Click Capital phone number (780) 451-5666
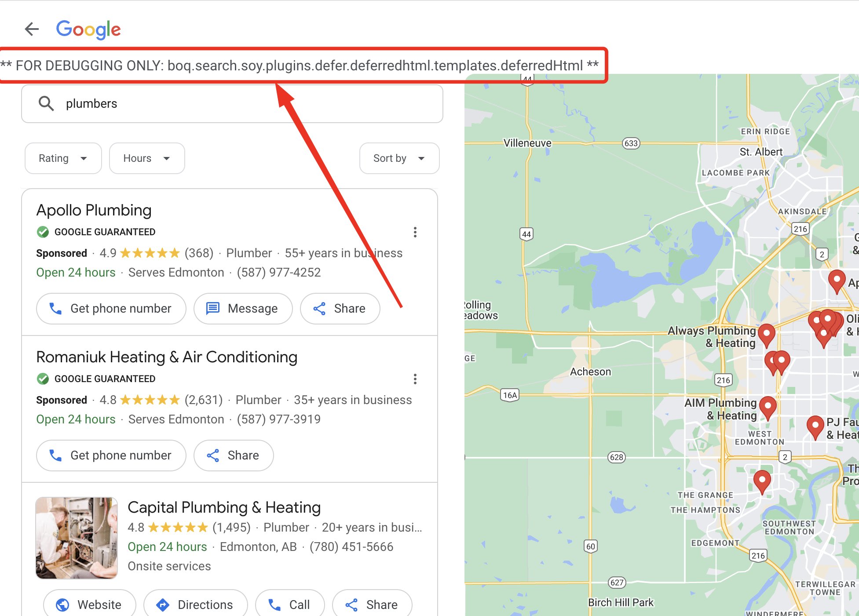 point(351,547)
